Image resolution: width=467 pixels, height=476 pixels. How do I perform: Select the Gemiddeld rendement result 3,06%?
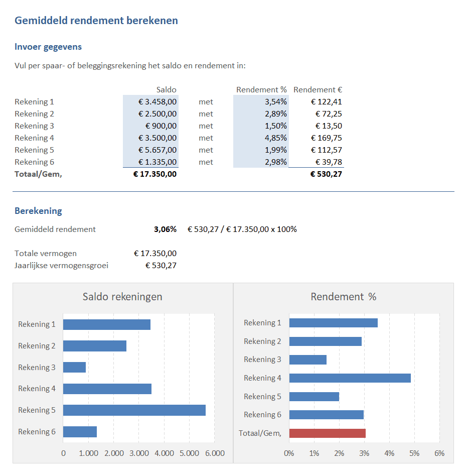click(165, 229)
